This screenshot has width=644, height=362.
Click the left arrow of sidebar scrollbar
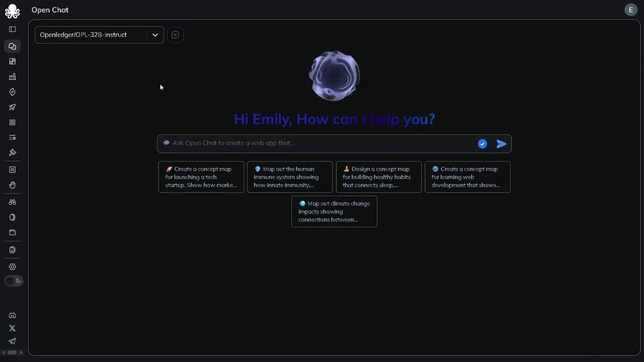click(x=4, y=353)
